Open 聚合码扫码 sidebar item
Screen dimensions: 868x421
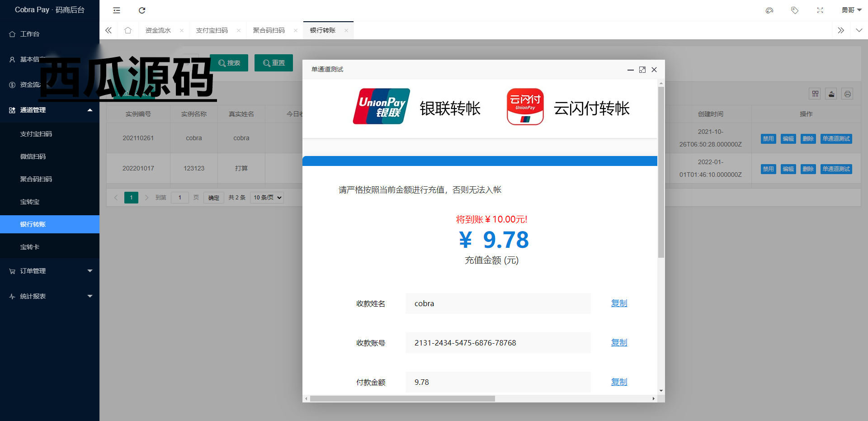tap(50, 179)
